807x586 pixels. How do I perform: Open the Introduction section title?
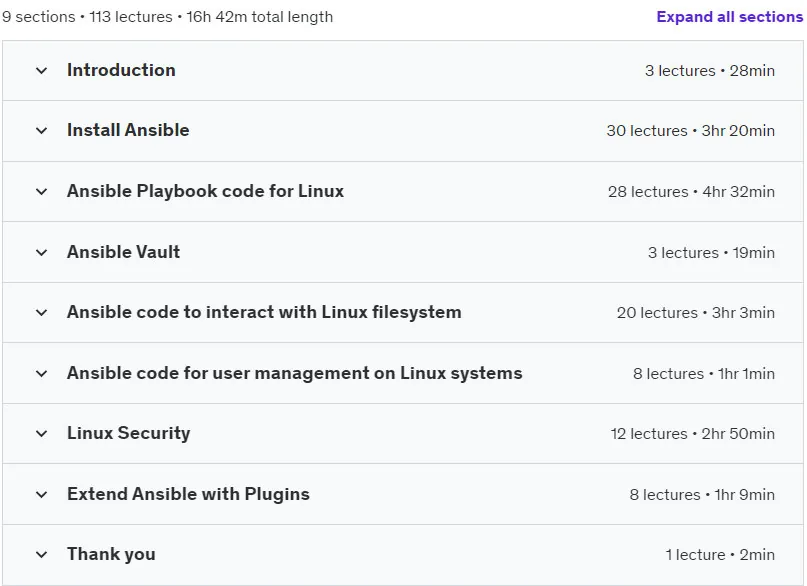[121, 70]
